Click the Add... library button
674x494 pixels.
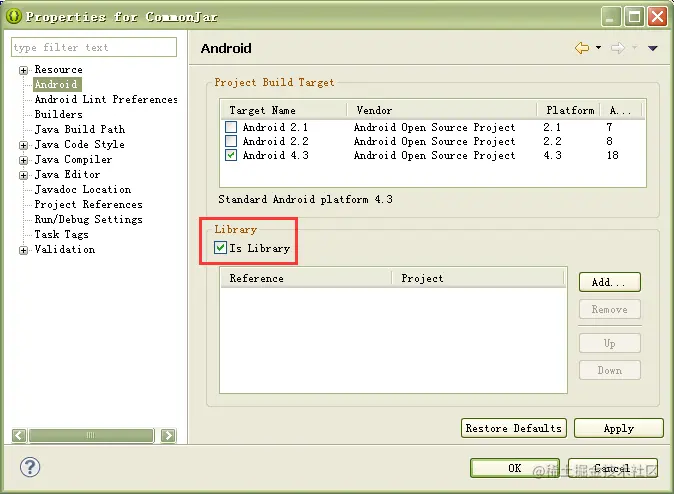pyautogui.click(x=610, y=282)
